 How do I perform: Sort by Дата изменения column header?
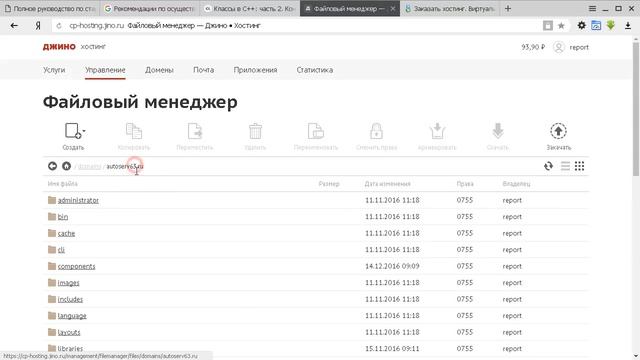387,184
